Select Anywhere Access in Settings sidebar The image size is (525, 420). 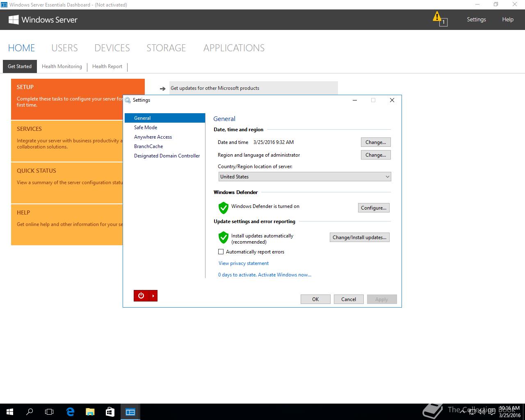[165, 137]
